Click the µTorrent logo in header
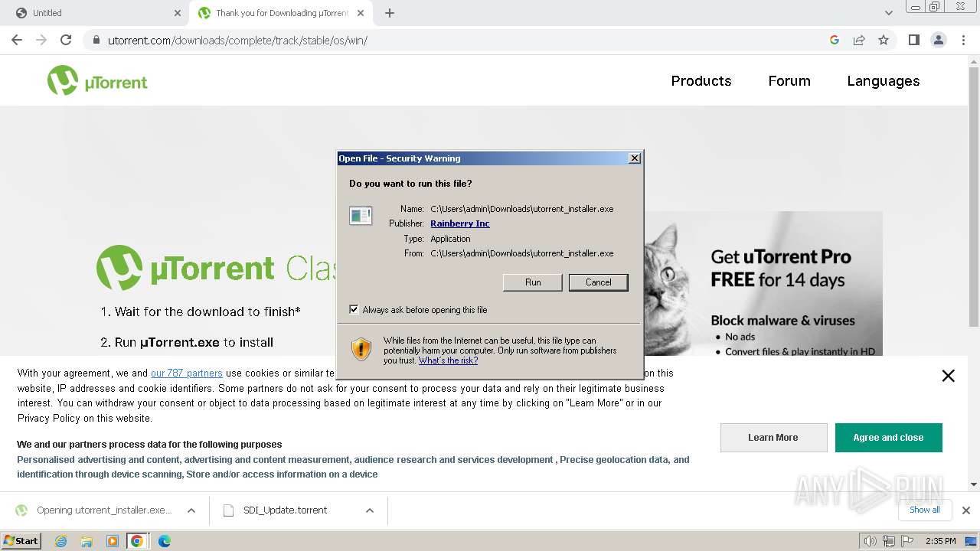 (x=97, y=80)
